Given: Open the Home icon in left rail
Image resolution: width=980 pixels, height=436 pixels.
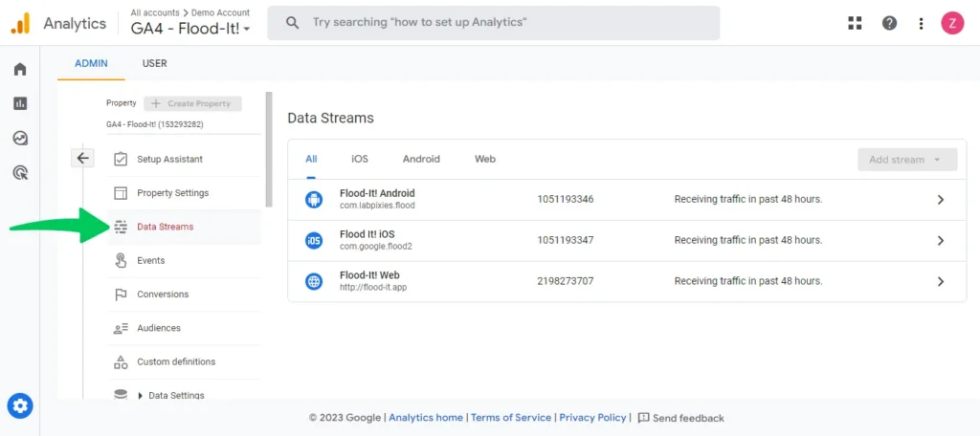Looking at the screenshot, I should point(20,70).
